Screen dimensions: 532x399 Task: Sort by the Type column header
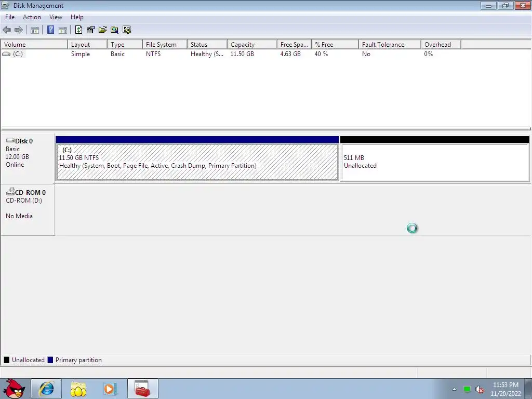point(125,45)
